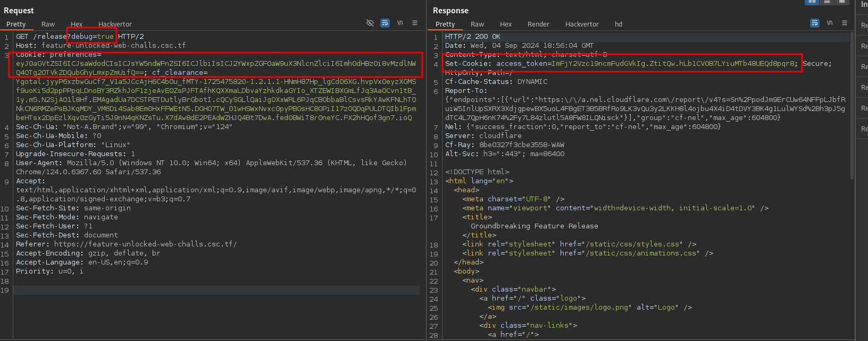The width and height of the screenshot is (868, 341).
Task: Click the GET method in request line
Action: (22, 37)
